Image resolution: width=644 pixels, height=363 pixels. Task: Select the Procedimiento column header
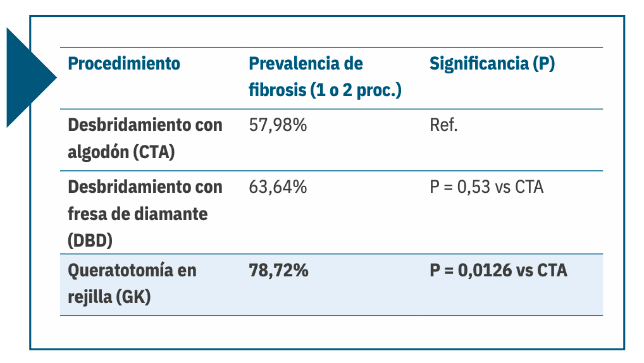click(123, 64)
